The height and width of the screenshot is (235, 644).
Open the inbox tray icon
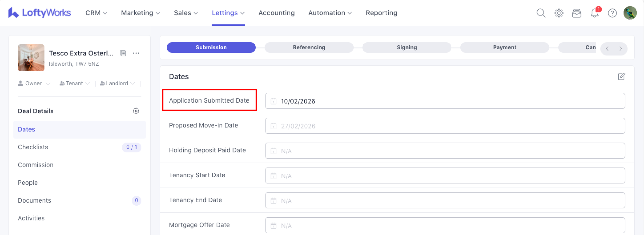click(577, 13)
